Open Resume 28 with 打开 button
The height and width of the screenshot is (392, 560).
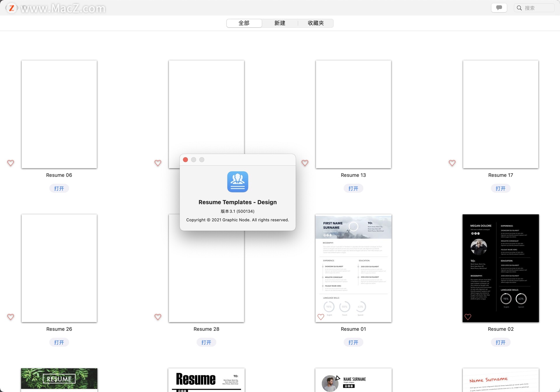click(x=206, y=342)
